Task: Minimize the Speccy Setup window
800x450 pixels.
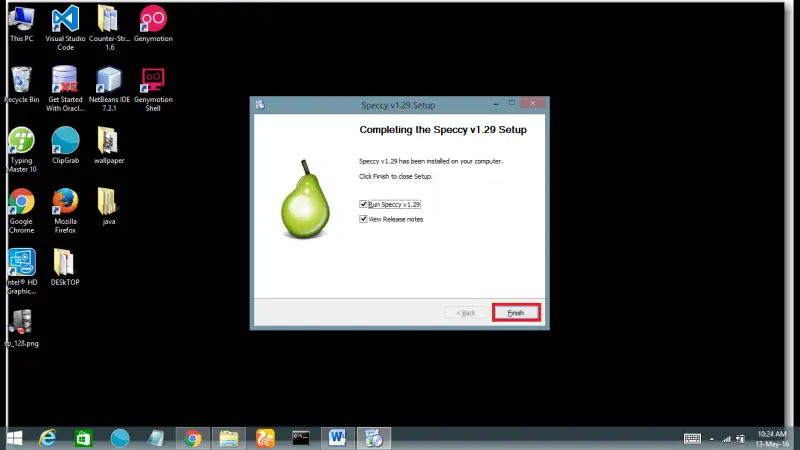Action: tap(496, 104)
